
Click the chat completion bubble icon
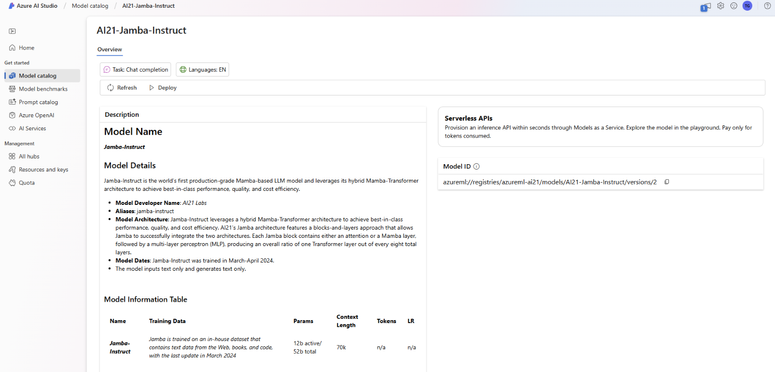[x=107, y=70]
